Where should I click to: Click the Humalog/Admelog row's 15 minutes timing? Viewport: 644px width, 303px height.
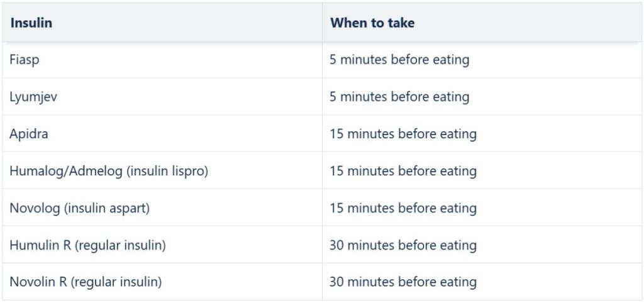(x=403, y=171)
